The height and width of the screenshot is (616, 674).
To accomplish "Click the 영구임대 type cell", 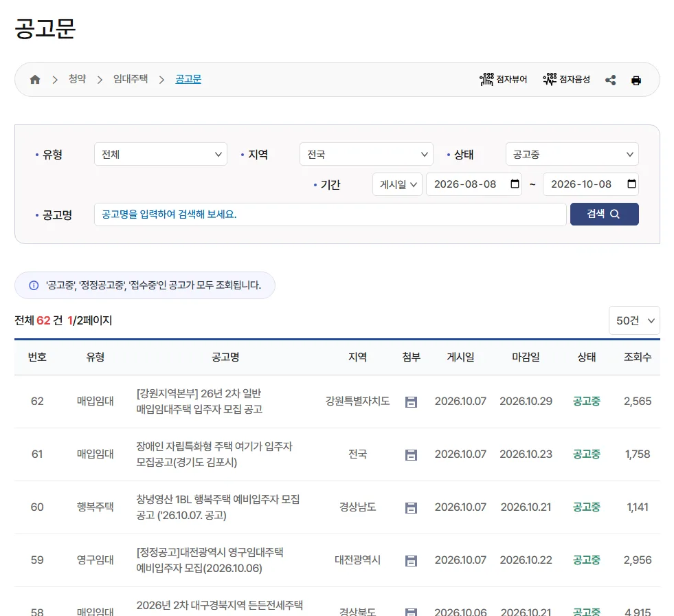I will pos(95,560).
